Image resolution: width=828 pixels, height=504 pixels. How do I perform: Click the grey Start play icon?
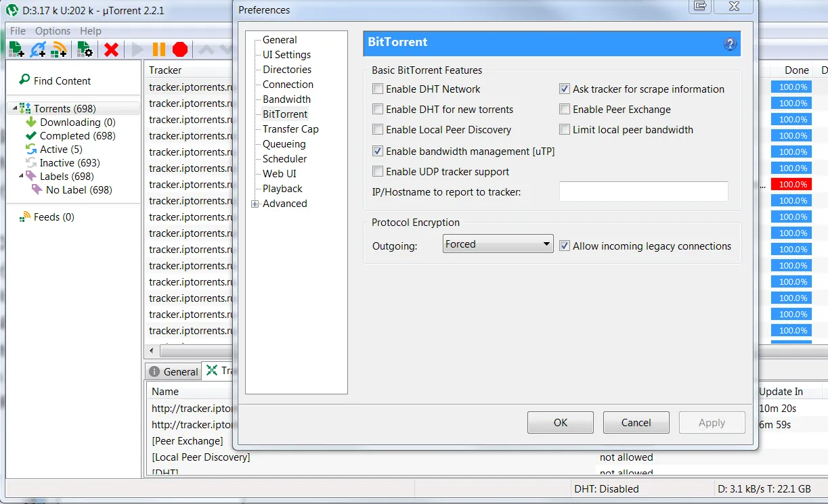(138, 49)
